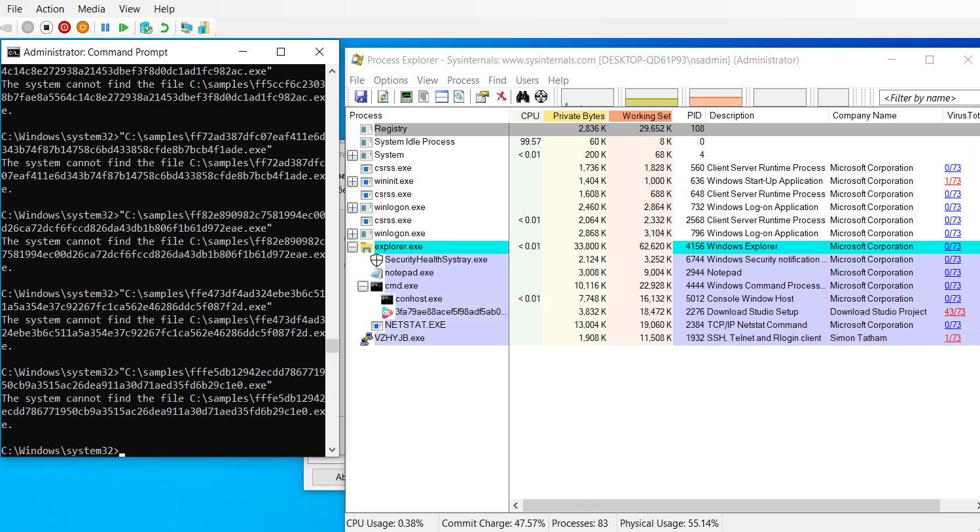980x532 pixels.
Task: Pause the virtual machine
Action: (x=105, y=27)
